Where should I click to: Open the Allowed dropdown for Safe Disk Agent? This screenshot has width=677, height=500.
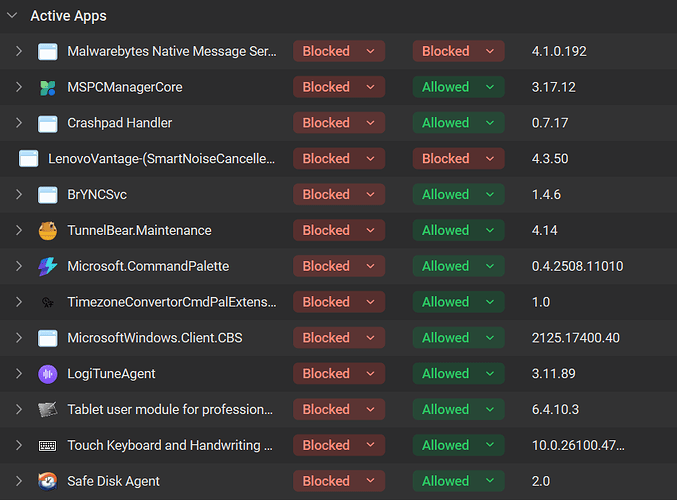coord(458,481)
